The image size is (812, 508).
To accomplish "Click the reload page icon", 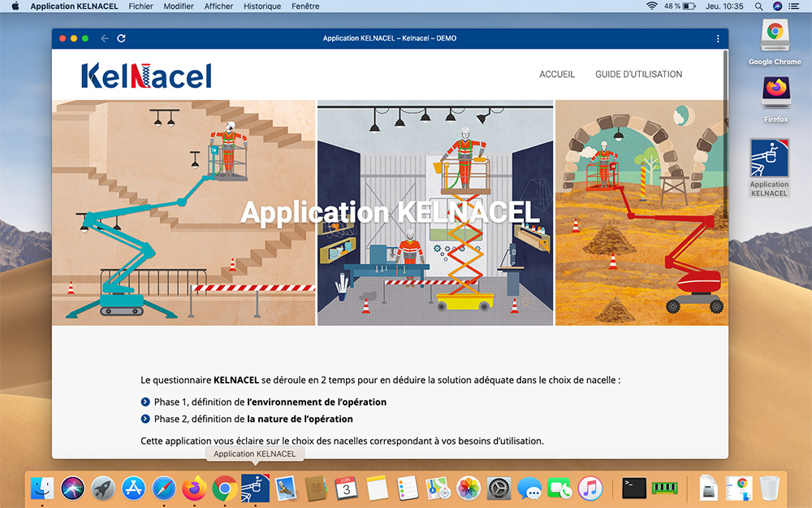I will [121, 38].
